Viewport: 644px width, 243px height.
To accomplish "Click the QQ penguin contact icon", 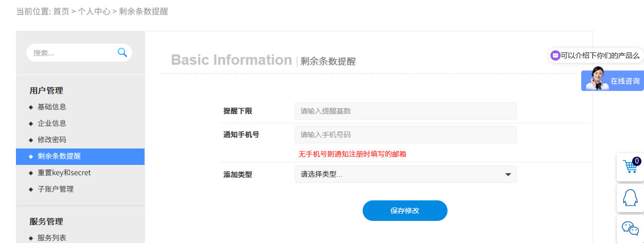I will [x=630, y=198].
